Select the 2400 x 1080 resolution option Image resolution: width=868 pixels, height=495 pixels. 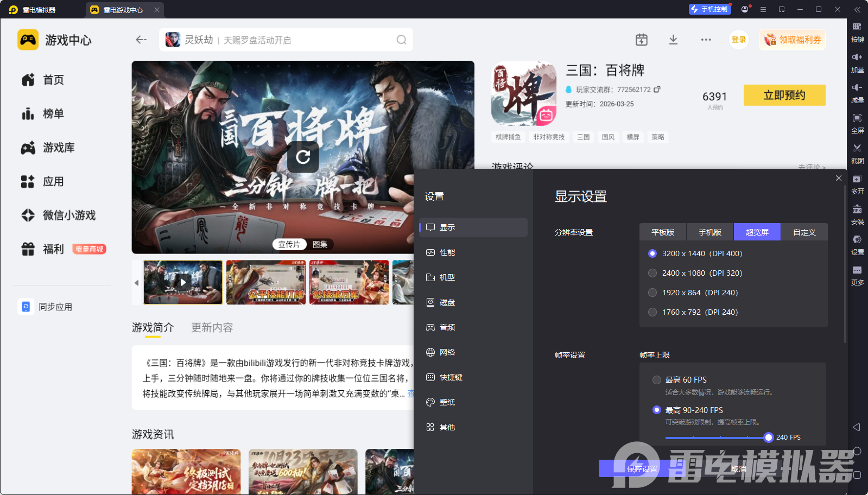(652, 273)
